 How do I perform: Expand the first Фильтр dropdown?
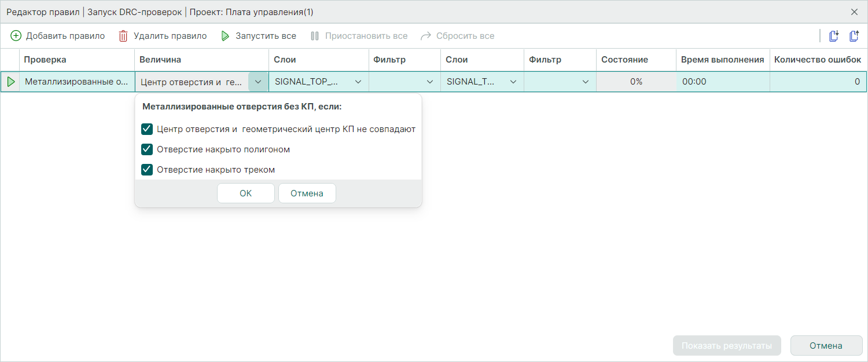(x=429, y=82)
